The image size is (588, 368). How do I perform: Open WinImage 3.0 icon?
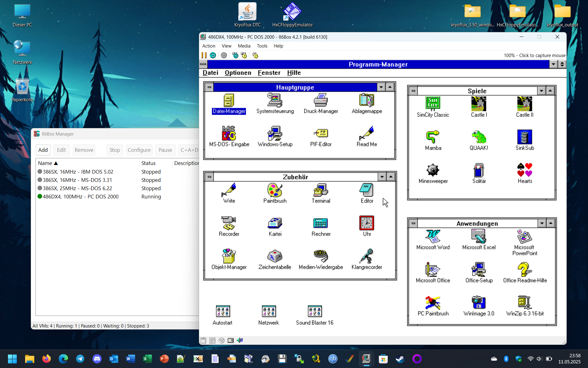click(x=479, y=306)
